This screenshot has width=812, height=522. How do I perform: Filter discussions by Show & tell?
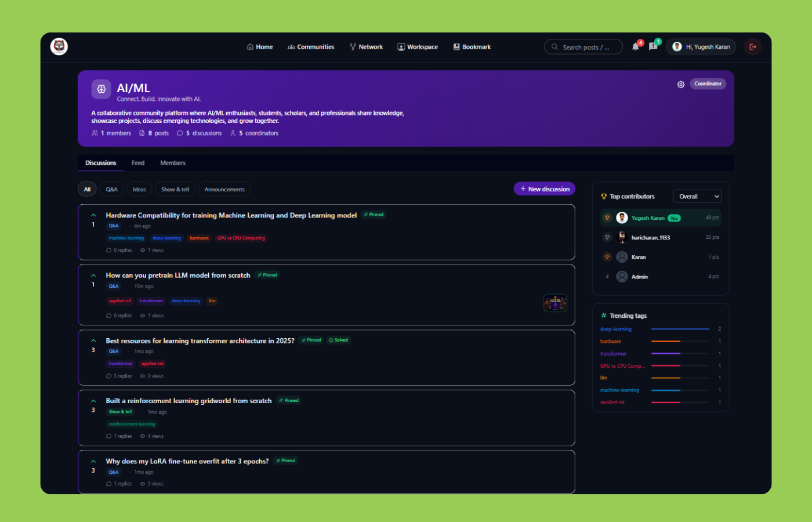[175, 190]
